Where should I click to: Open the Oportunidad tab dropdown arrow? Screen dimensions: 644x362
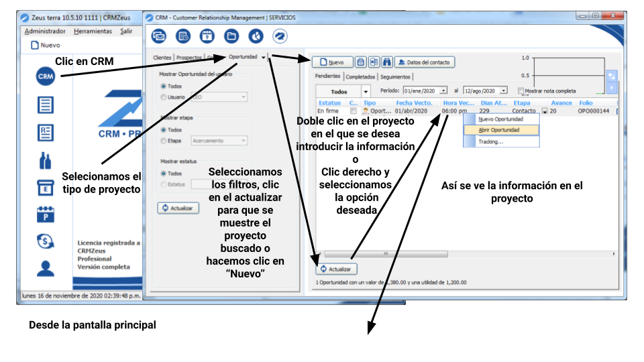tap(263, 57)
